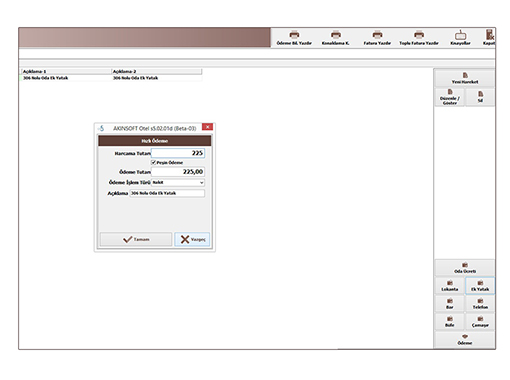Choose the Telefon expense button

tap(480, 304)
